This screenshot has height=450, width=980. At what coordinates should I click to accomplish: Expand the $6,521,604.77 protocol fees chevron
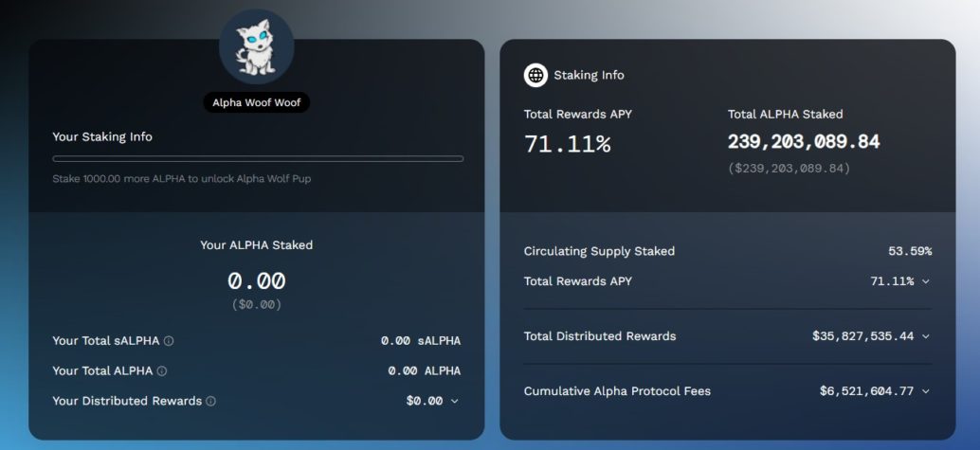(x=926, y=391)
